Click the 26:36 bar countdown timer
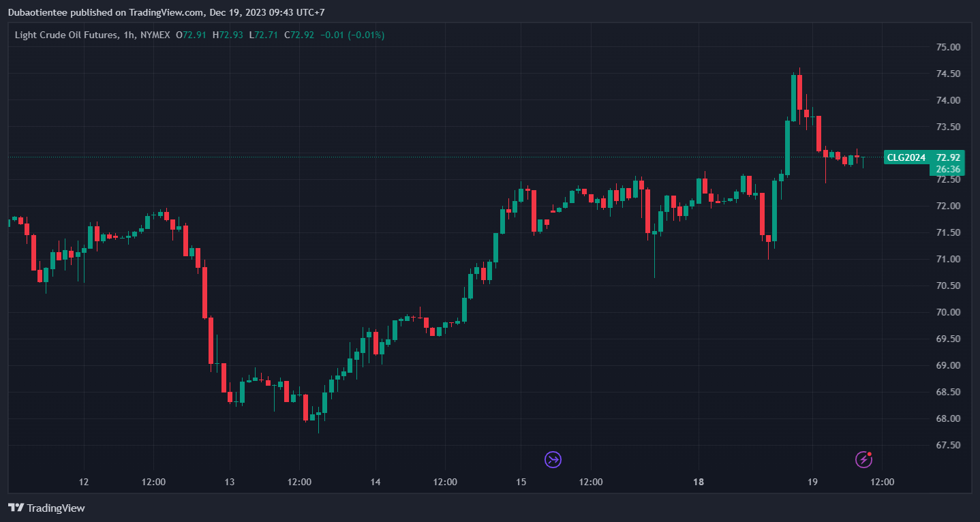 tap(948, 169)
